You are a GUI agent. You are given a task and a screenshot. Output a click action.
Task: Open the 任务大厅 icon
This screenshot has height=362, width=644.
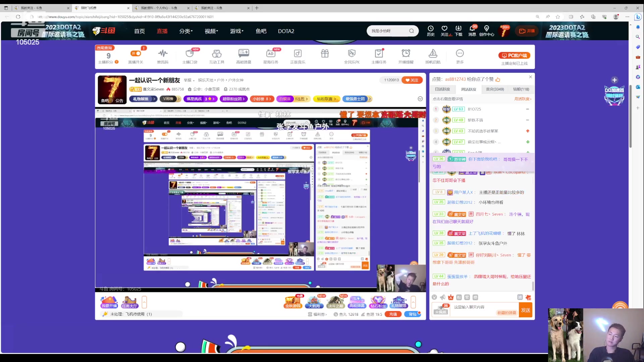130,302
